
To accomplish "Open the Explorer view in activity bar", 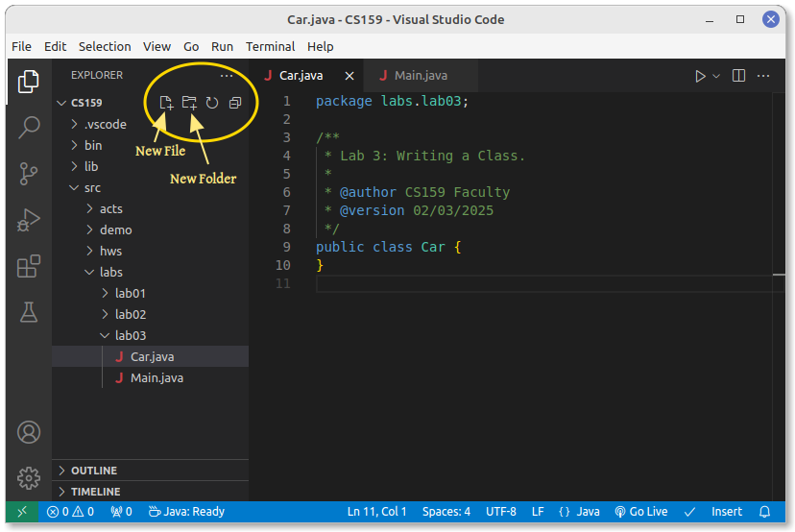I will coord(29,82).
